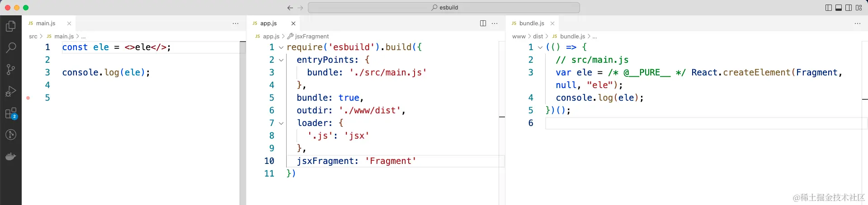Click line number 3 in main.js
The height and width of the screenshot is (205, 868).
pyautogui.click(x=47, y=72)
